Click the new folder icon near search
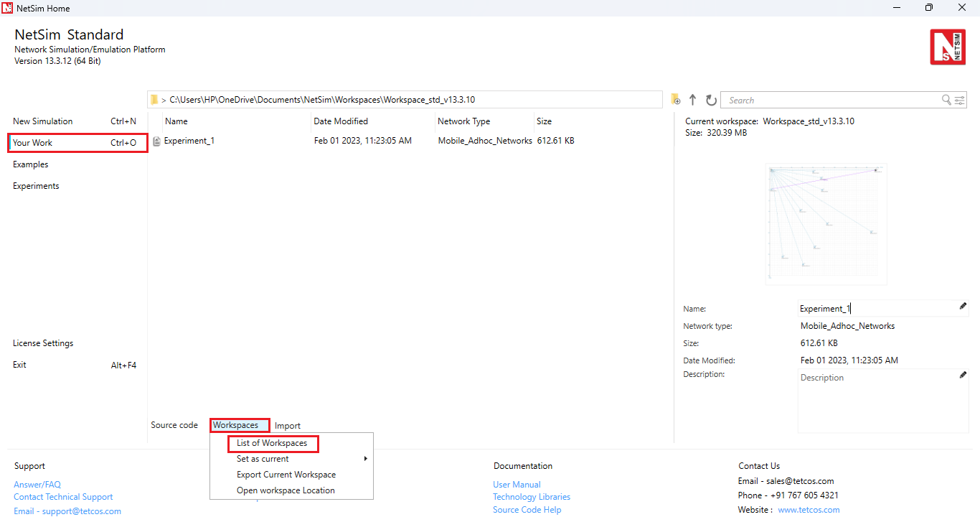The width and height of the screenshot is (980, 517). pyautogui.click(x=675, y=100)
